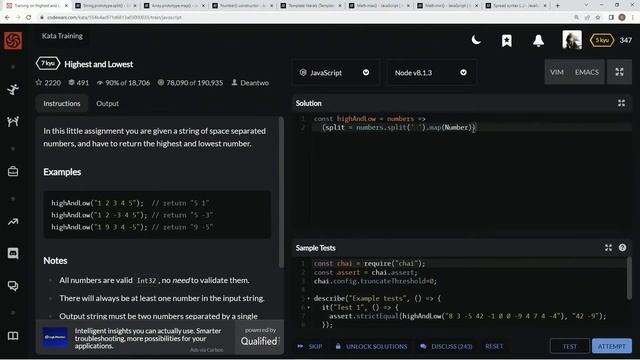
Task: Click the SKIP button
Action: 310,346
